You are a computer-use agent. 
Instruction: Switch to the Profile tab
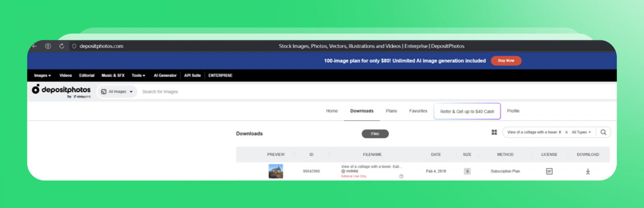coord(513,111)
